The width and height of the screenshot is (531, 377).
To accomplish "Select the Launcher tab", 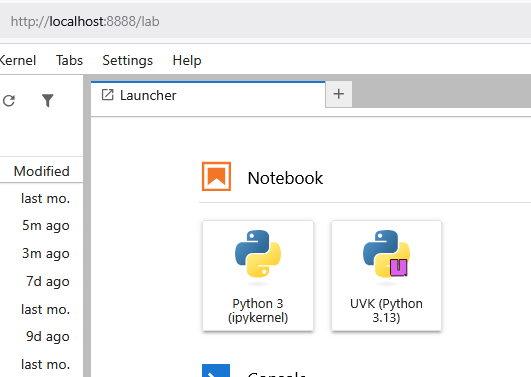I will tap(208, 95).
